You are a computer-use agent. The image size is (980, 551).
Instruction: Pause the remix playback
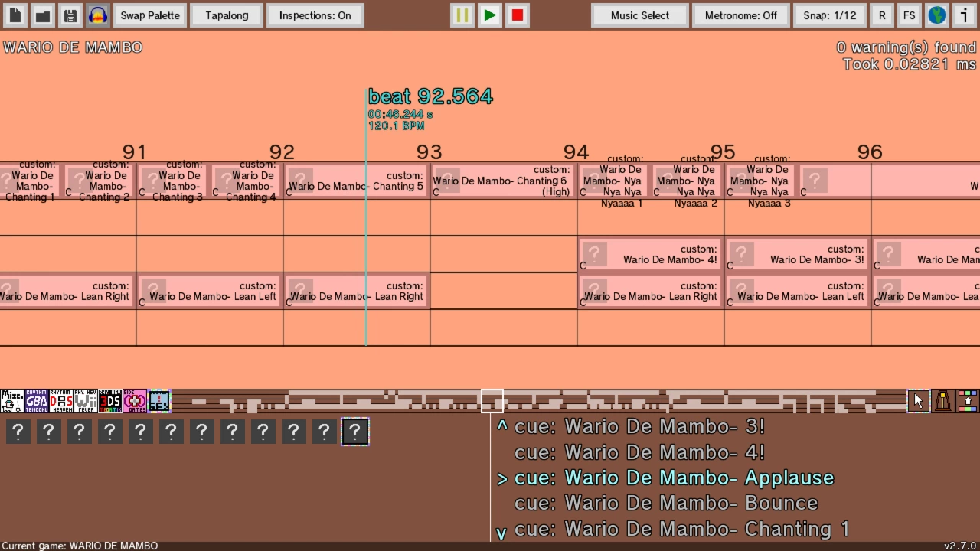click(462, 15)
